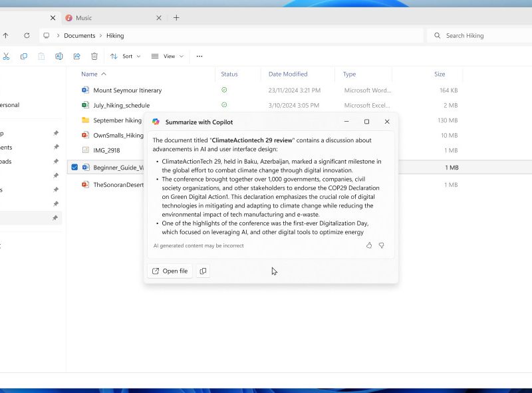Open a new File Explorer tab

(x=176, y=18)
